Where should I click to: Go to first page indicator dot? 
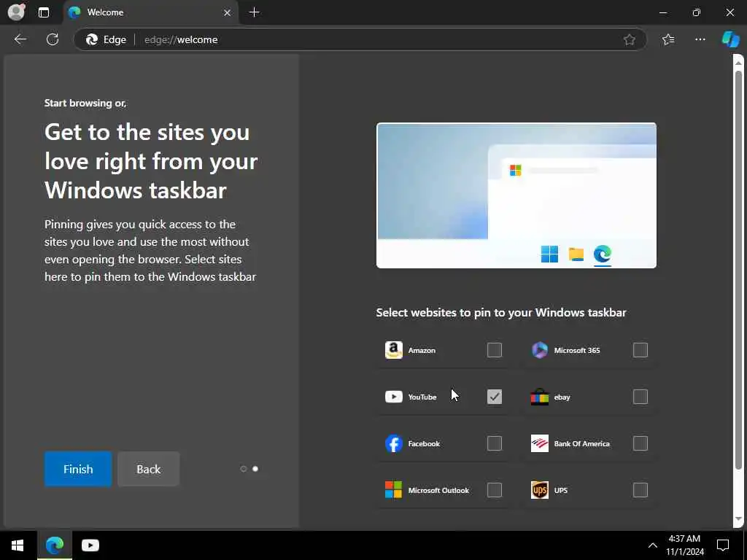(x=244, y=469)
